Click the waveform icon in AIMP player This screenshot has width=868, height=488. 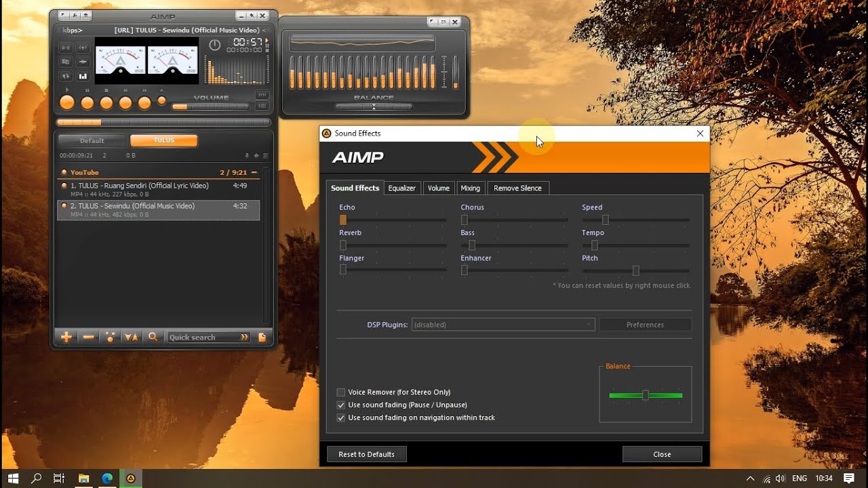pos(83,62)
